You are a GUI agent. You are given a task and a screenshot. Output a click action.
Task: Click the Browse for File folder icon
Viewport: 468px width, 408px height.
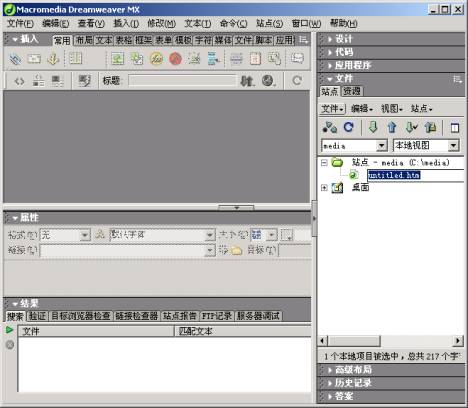coord(236,250)
